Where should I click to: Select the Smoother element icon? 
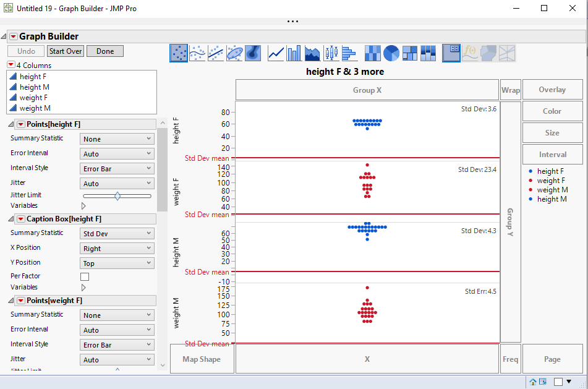pyautogui.click(x=197, y=53)
